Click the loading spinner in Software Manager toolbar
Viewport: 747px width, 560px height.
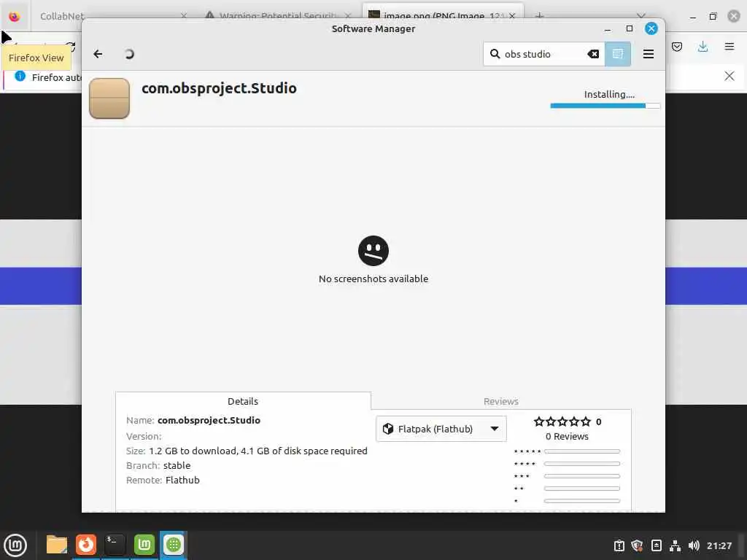[128, 54]
